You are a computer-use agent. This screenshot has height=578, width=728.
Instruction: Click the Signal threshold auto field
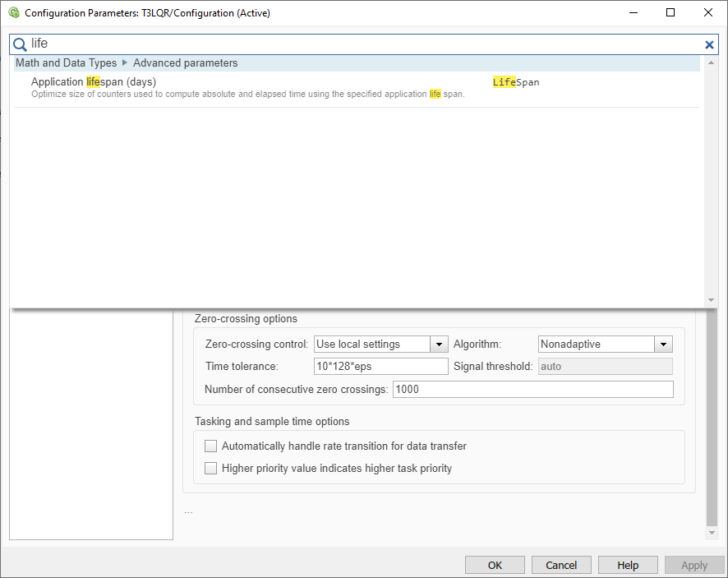point(605,366)
